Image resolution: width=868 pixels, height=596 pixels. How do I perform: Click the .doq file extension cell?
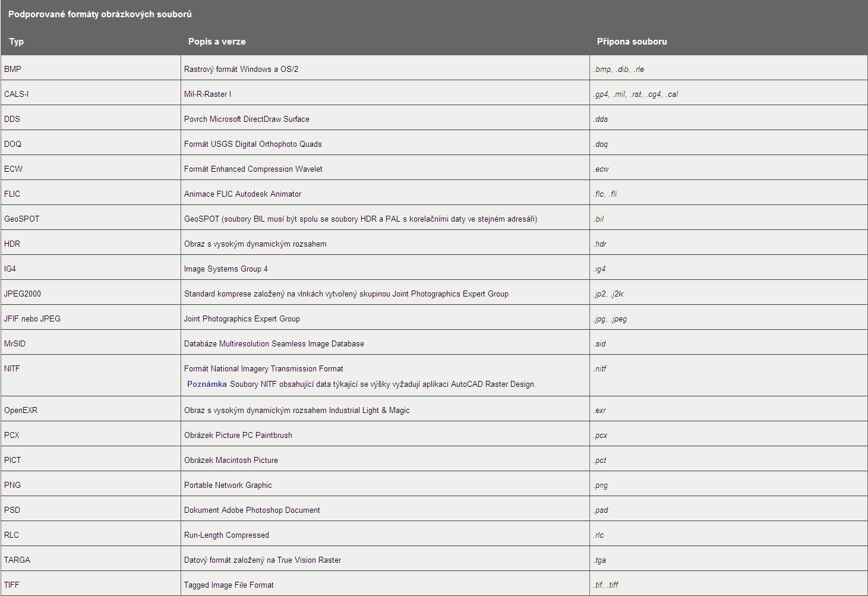(x=600, y=144)
